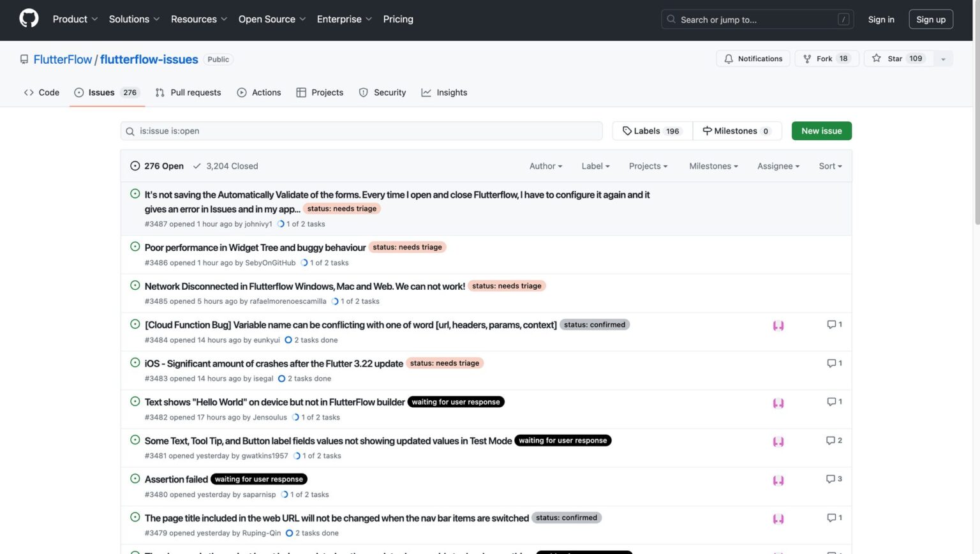Open comments on Assertion failed issue
Screen dimensions: 980x554
(833, 479)
